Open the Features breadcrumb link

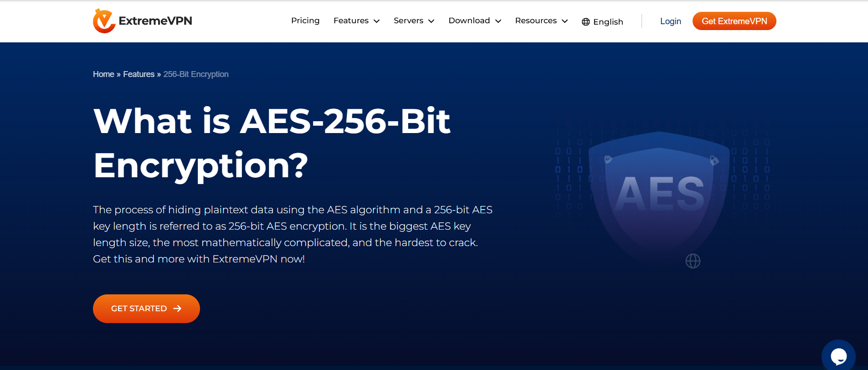(x=139, y=74)
